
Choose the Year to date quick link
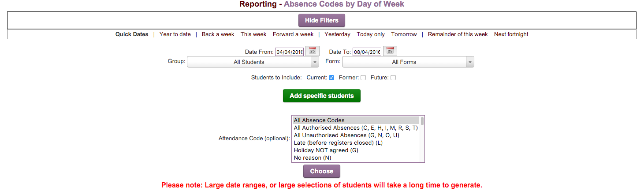pyautogui.click(x=175, y=34)
